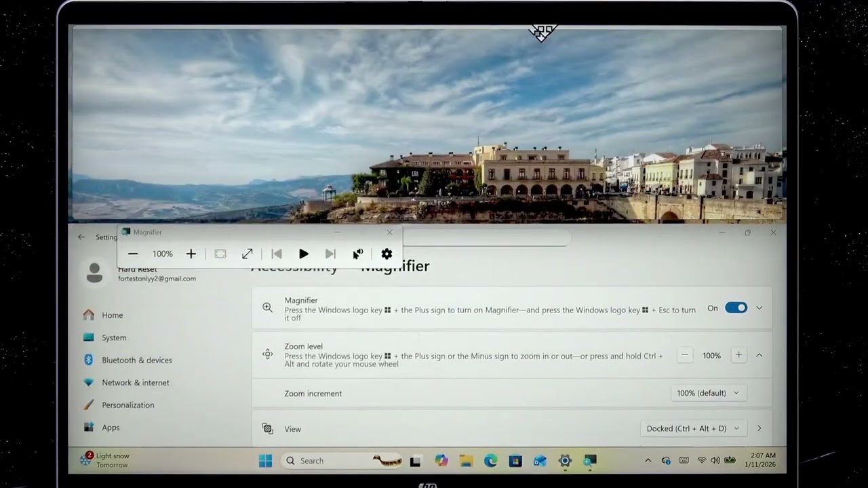868x488 pixels.
Task: Select the Magnifier 'read from here' cursor icon
Action: [357, 253]
